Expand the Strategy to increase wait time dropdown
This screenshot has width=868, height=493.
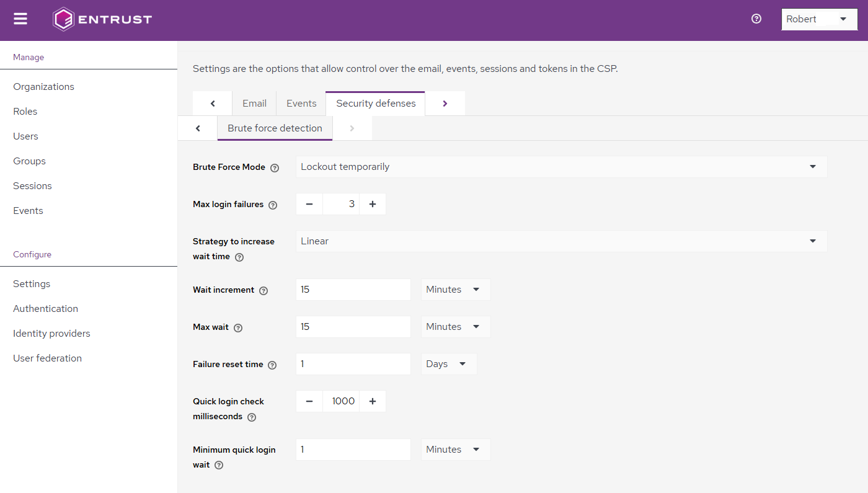561,241
